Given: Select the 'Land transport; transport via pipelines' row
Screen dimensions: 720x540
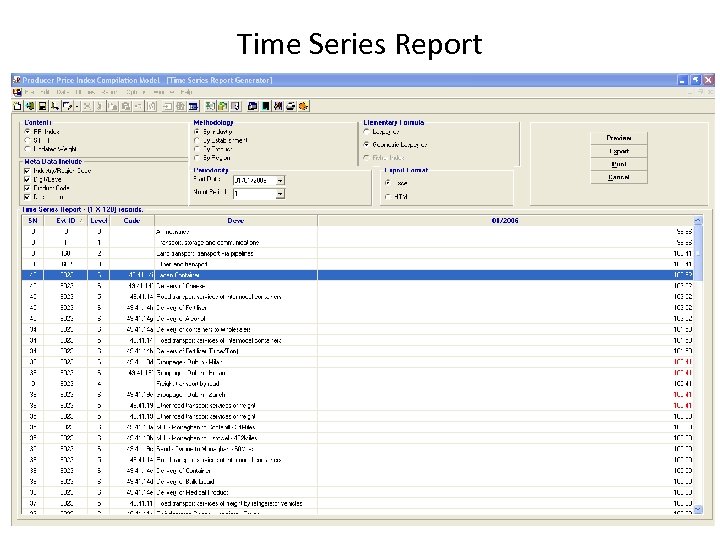Looking at the screenshot, I should pyautogui.click(x=357, y=253).
